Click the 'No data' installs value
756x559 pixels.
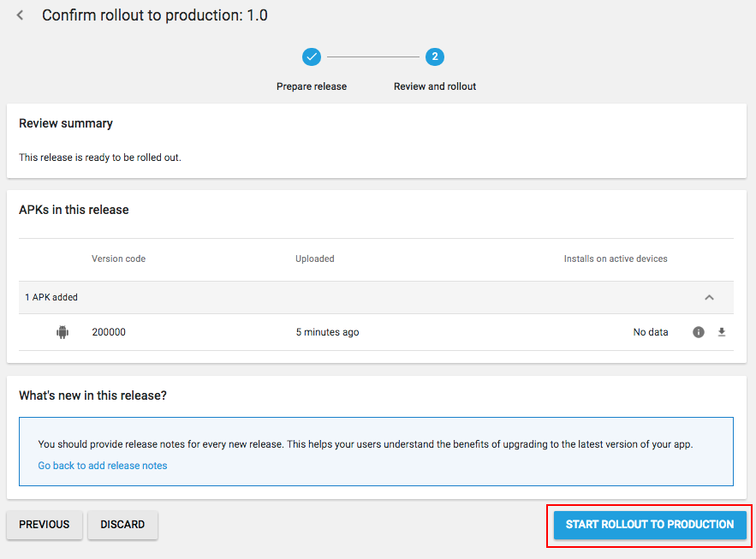point(651,332)
